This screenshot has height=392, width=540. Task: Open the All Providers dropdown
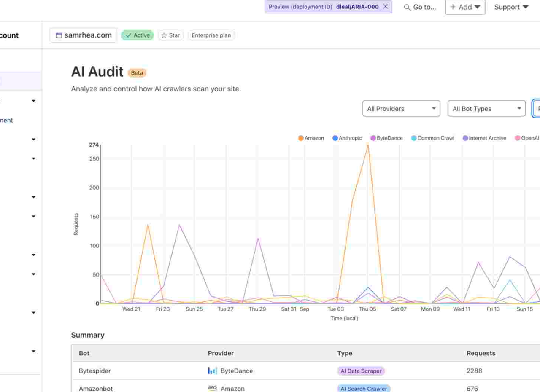tap(401, 108)
